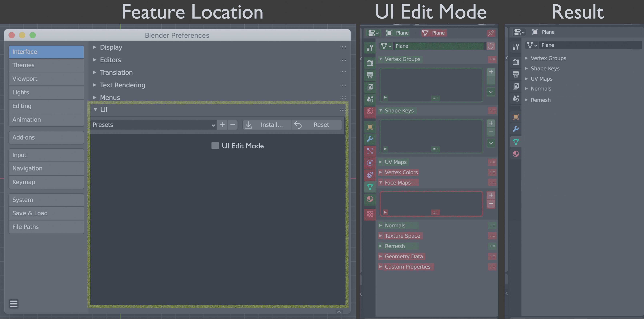
Task: Open Material properties tab in edit mode panel
Action: click(370, 199)
